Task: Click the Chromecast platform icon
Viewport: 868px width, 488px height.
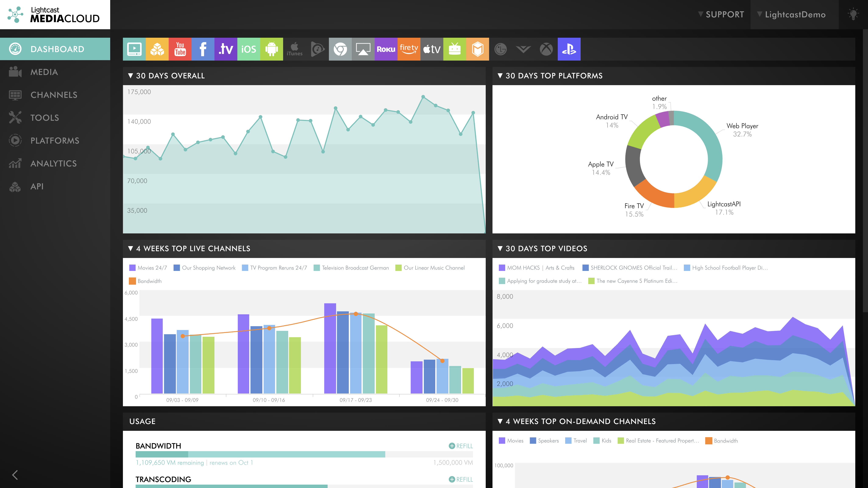Action: (x=340, y=49)
